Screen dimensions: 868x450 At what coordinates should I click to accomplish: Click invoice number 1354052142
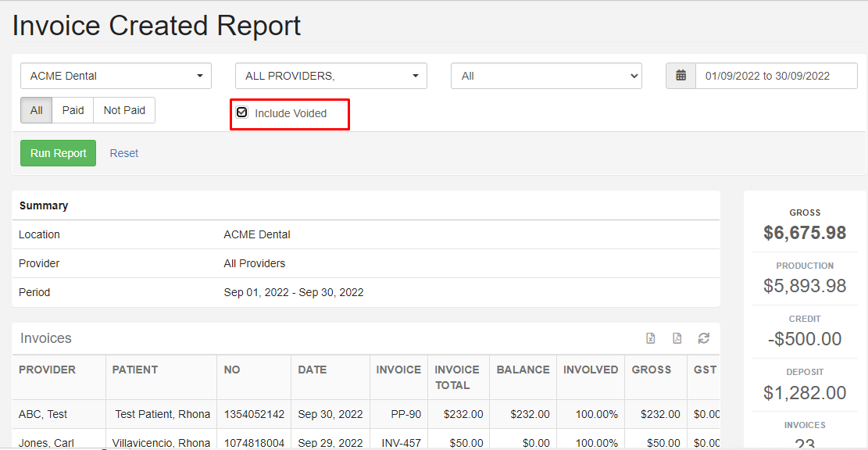(254, 414)
